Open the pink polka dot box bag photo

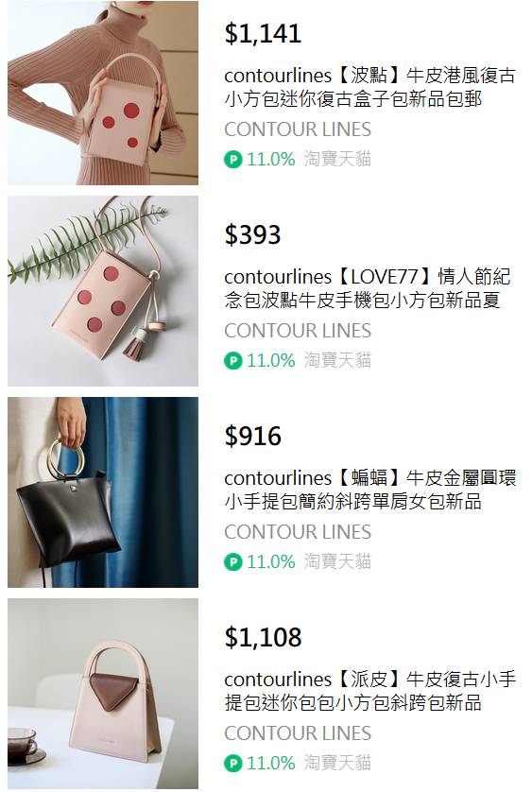point(103,93)
